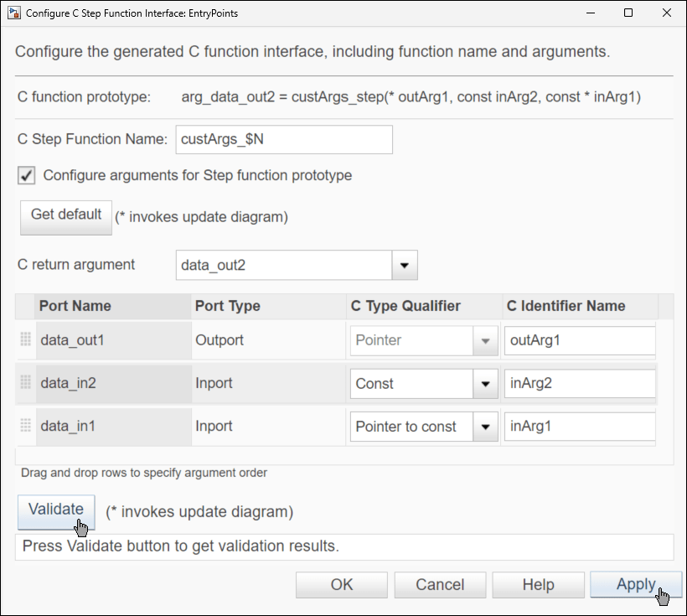Cancel the configuration dialog
The height and width of the screenshot is (616, 687).
tap(439, 584)
